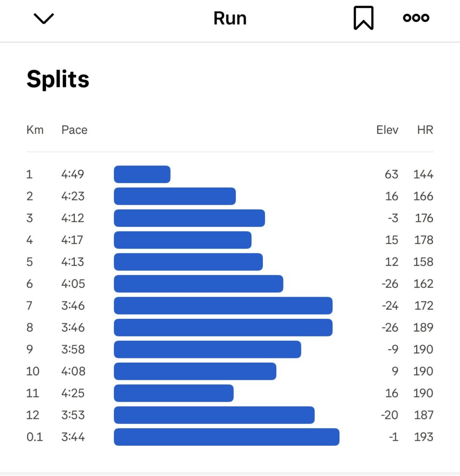The width and height of the screenshot is (460, 476).
Task: Tap the km 8 split bar
Action: click(x=223, y=327)
